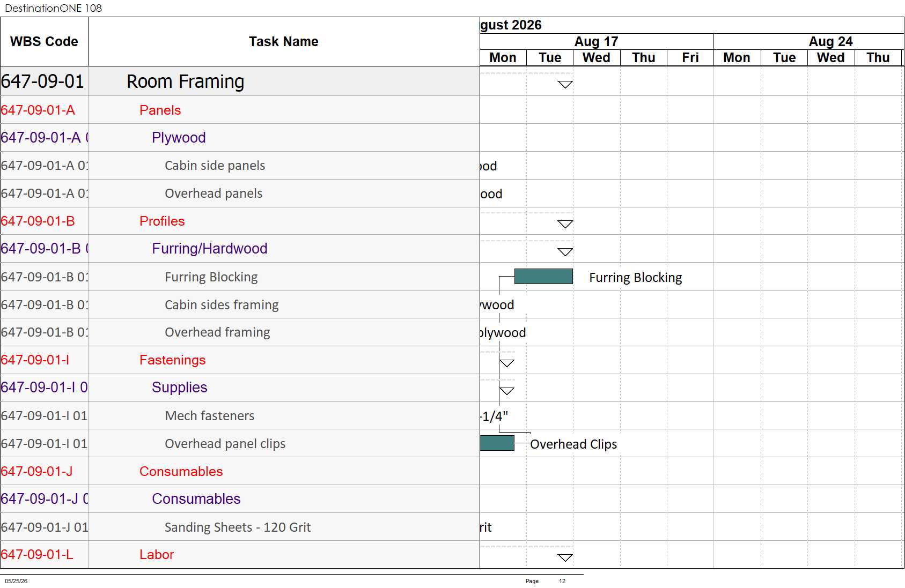Click the Labor summary end marker
This screenshot has width=905, height=588.
pos(565,558)
